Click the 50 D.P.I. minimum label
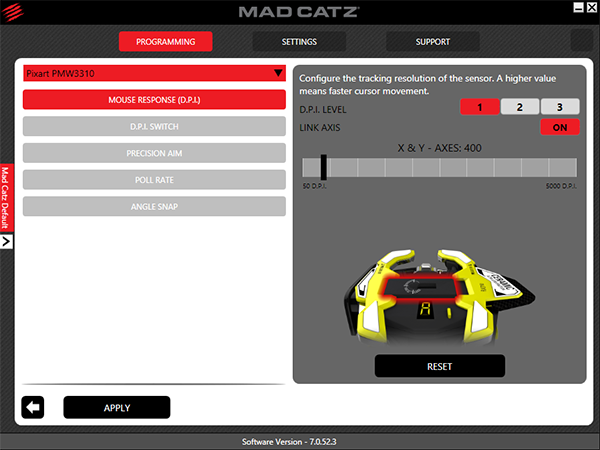This screenshot has height=450, width=600. (x=315, y=186)
